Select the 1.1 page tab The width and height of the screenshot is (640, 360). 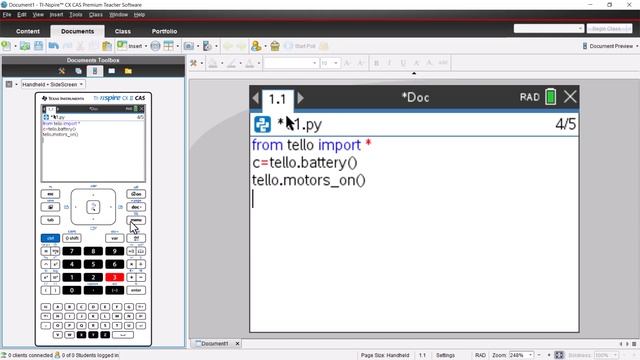277,99
